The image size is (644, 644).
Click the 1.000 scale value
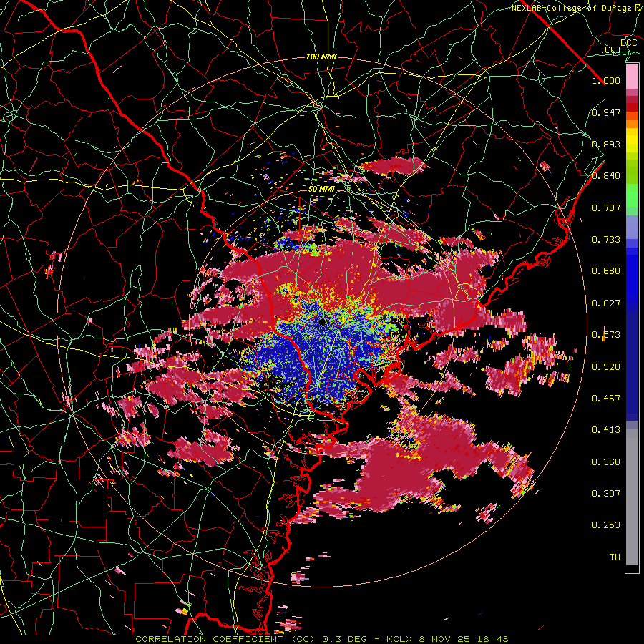click(606, 80)
